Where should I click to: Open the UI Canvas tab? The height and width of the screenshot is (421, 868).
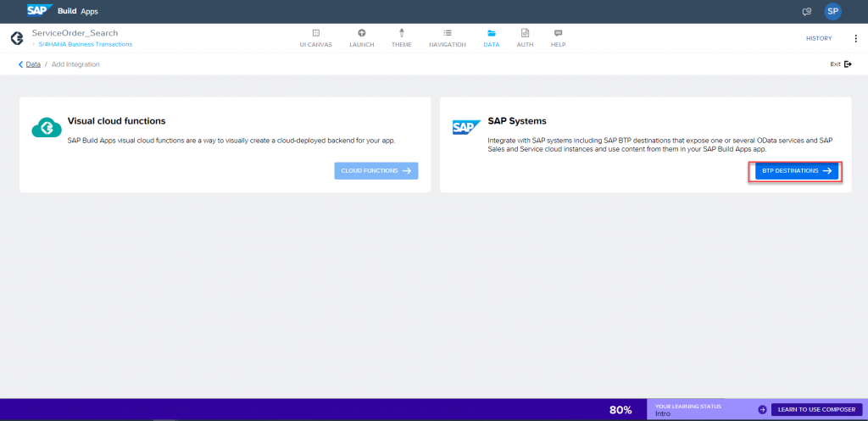(316, 38)
